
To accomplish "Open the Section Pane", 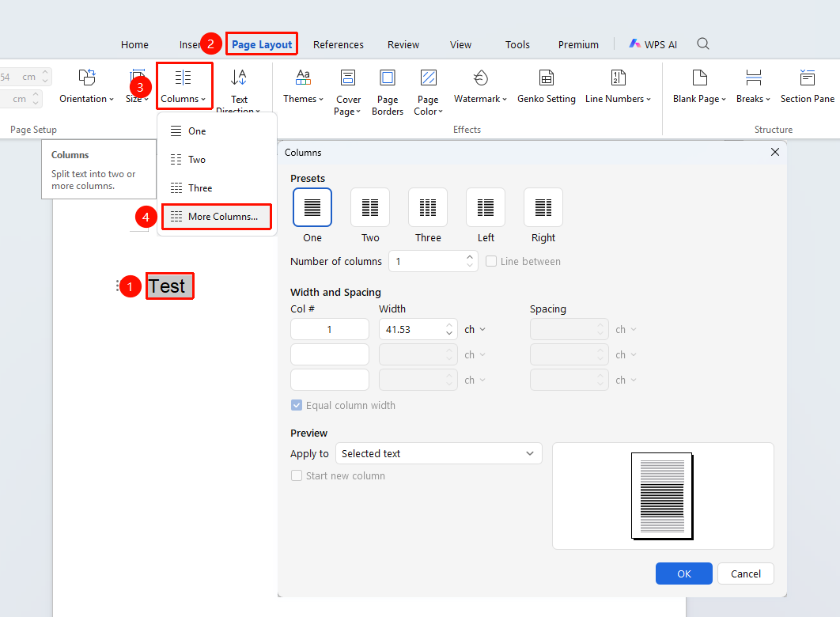I will point(808,86).
